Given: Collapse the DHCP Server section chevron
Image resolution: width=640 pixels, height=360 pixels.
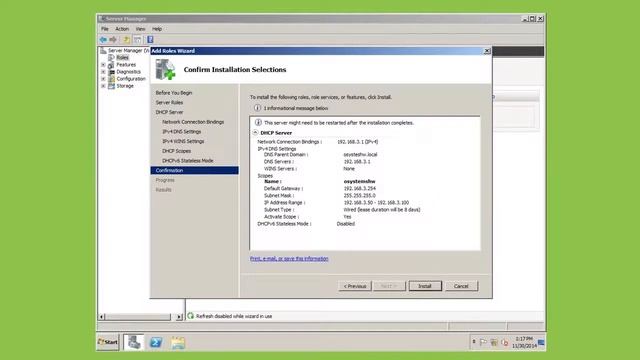Looking at the screenshot, I should pos(255,133).
